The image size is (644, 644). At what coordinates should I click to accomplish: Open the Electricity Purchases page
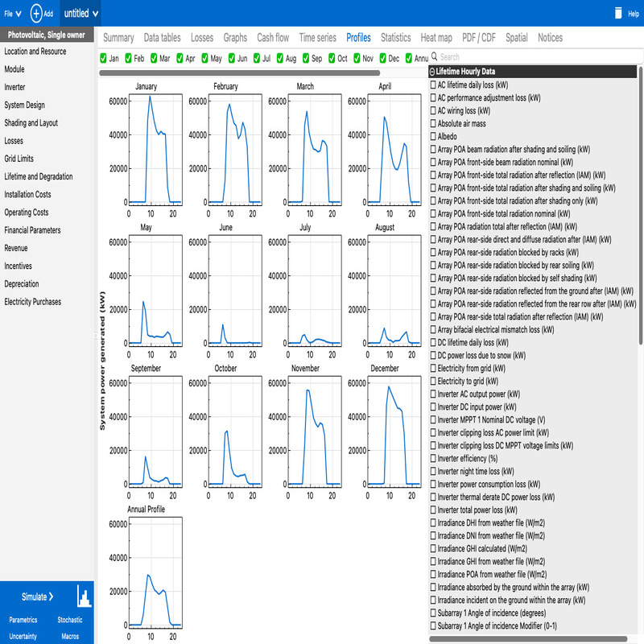pos(33,302)
